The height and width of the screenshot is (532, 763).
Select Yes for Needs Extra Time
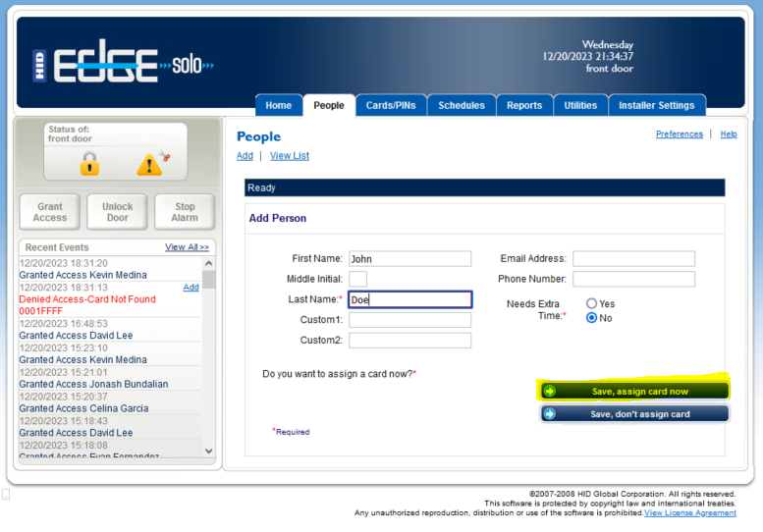click(x=592, y=303)
